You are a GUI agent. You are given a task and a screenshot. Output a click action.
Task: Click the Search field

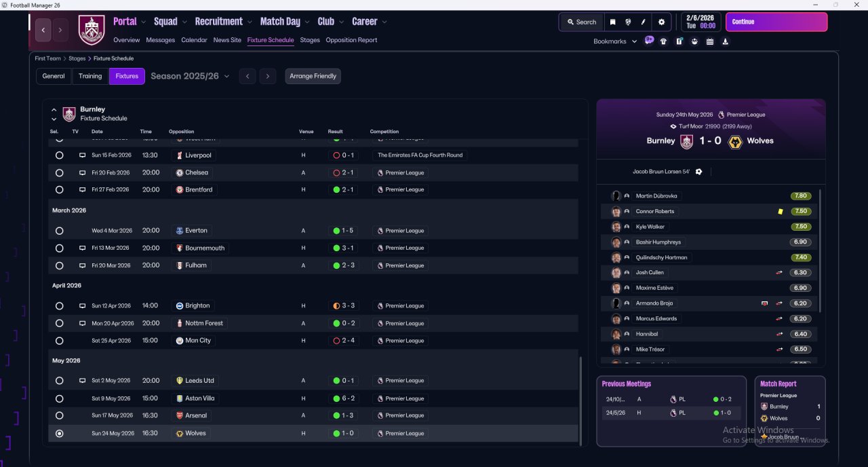[x=581, y=22]
